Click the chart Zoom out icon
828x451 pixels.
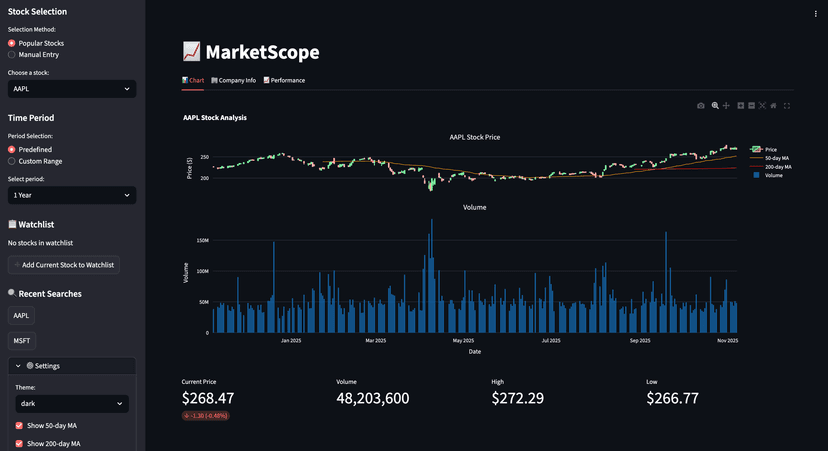pos(751,105)
